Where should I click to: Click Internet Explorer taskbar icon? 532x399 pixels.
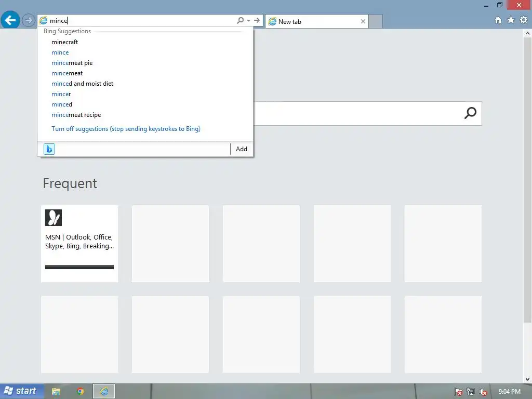tap(104, 392)
